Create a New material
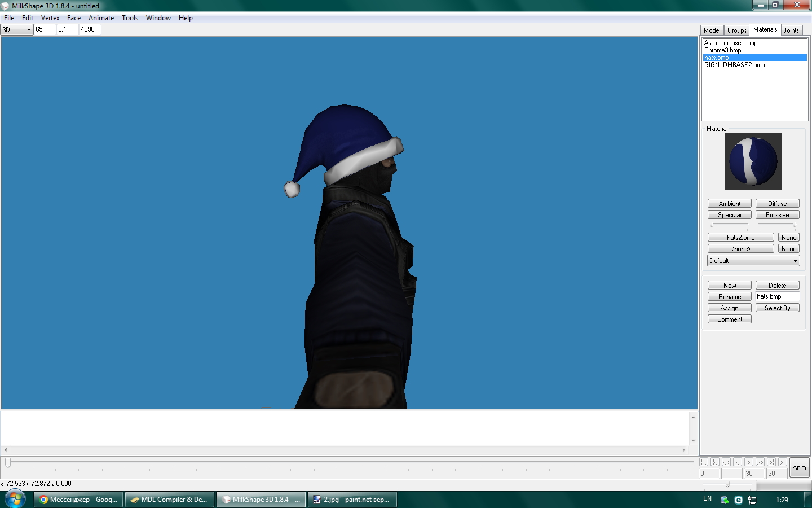812x508 pixels. (x=730, y=286)
